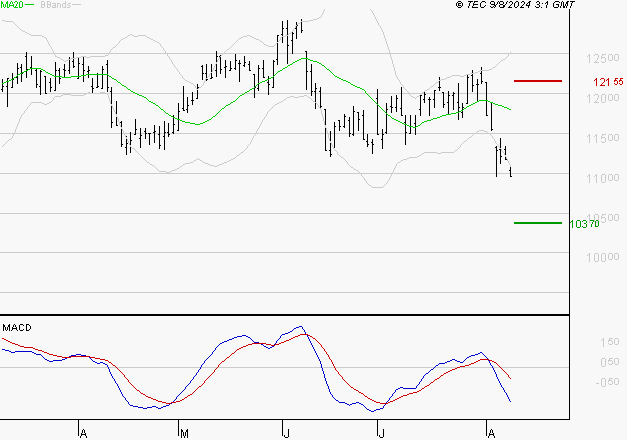This screenshot has width=627, height=440.
Task: Click the red resistance level line
Action: click(x=538, y=81)
